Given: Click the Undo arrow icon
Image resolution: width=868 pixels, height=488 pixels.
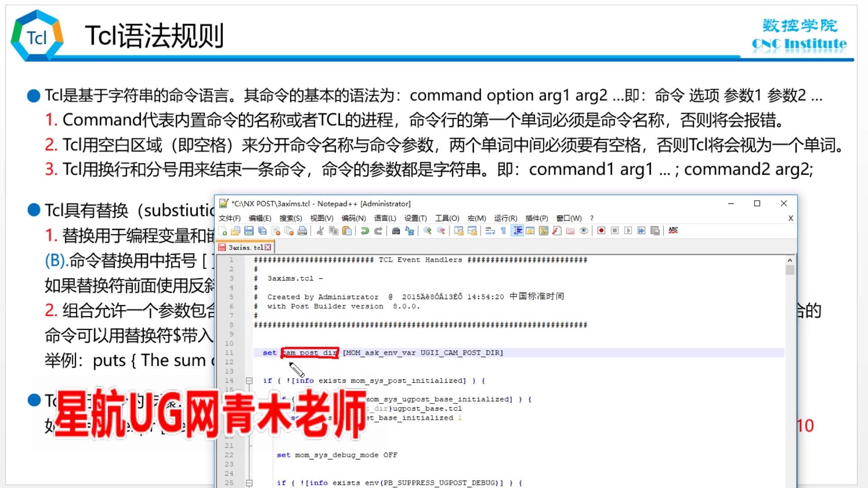Looking at the screenshot, I should (x=364, y=231).
